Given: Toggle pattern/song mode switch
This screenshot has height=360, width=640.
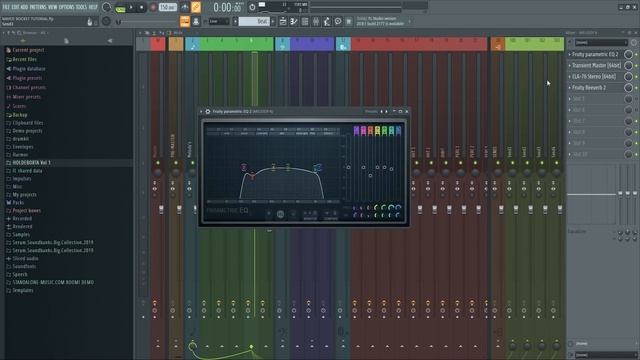Looking at the screenshot, I should click(120, 7).
